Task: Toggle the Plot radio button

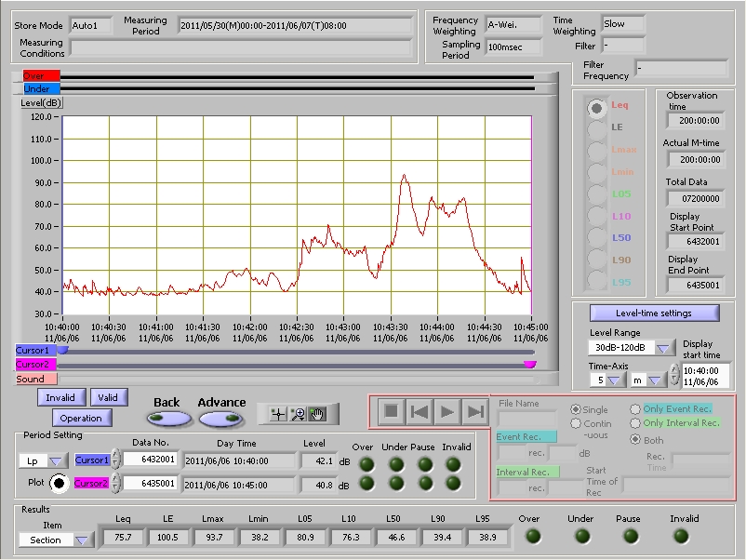Action: (x=59, y=484)
